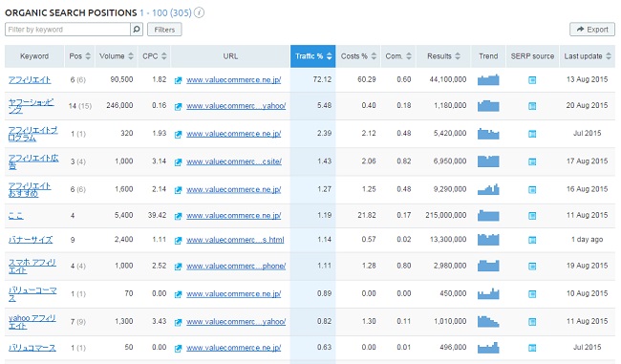Click the Keyword column header

click(34, 56)
